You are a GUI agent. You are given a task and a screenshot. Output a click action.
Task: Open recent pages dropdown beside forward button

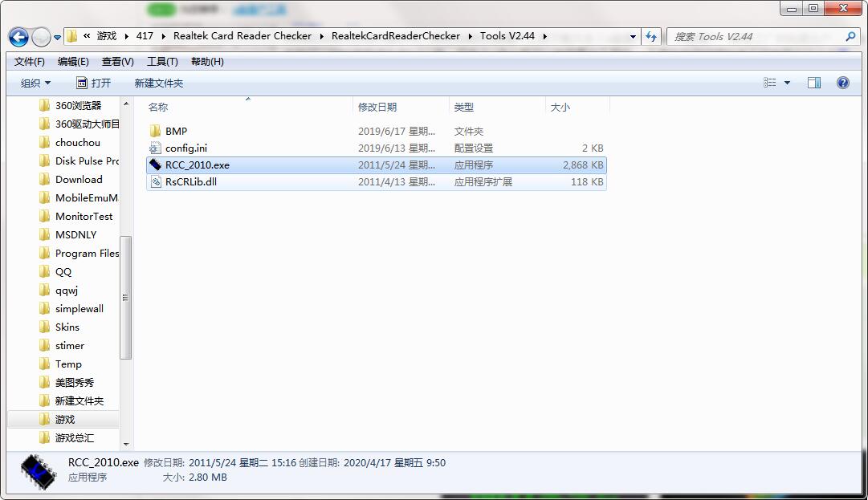click(56, 37)
